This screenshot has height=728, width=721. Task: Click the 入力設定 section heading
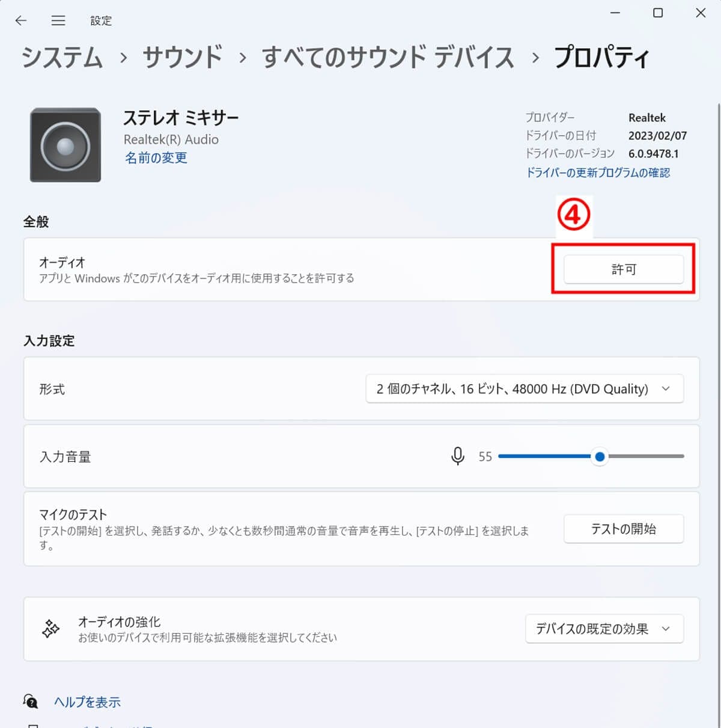click(49, 341)
